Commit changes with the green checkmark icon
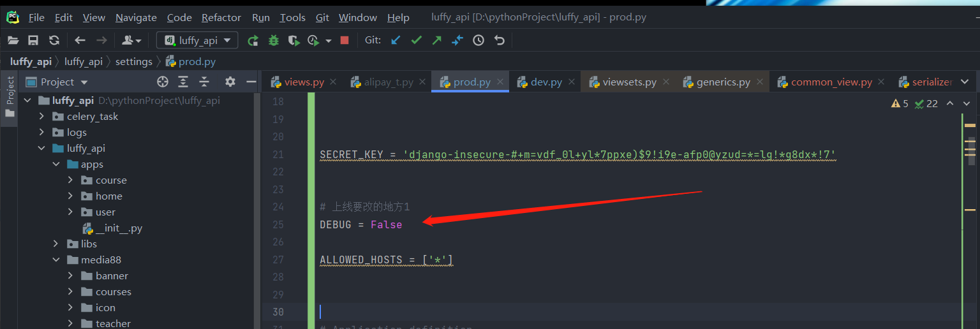The image size is (980, 329). coord(416,40)
